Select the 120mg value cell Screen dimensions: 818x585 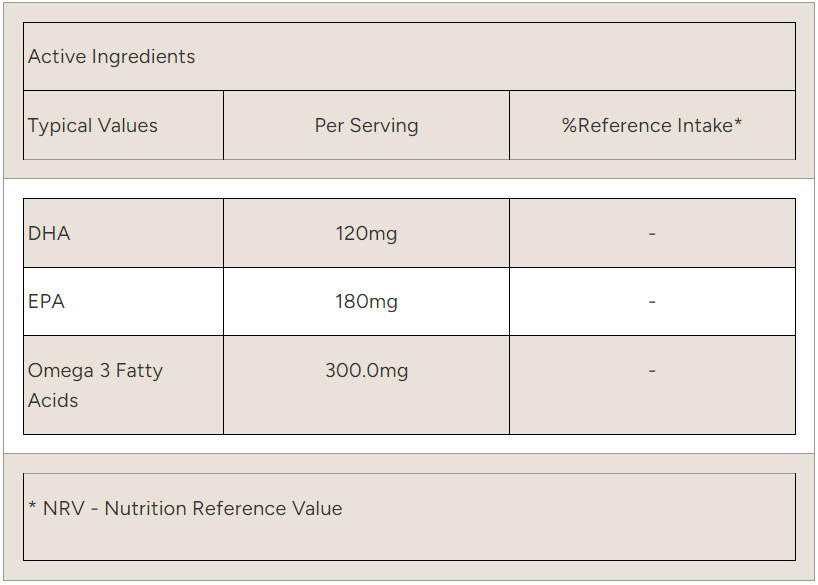pos(366,234)
